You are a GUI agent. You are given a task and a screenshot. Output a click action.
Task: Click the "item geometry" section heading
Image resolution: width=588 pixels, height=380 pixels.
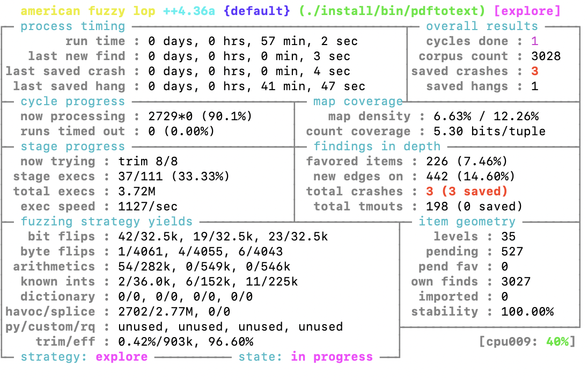[x=467, y=221]
